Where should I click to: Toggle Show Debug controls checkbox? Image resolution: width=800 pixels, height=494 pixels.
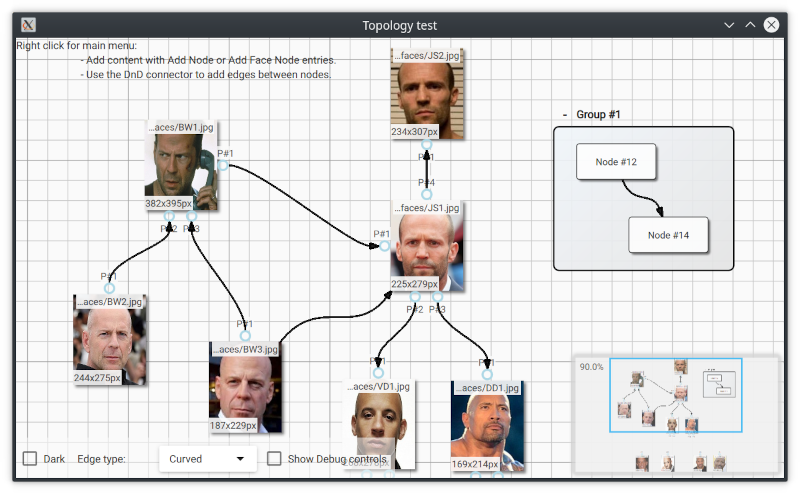pos(274,459)
